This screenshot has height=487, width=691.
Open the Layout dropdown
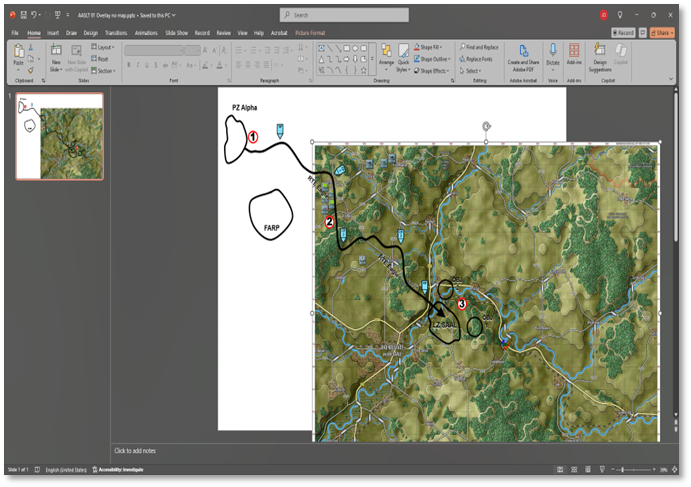pos(103,47)
